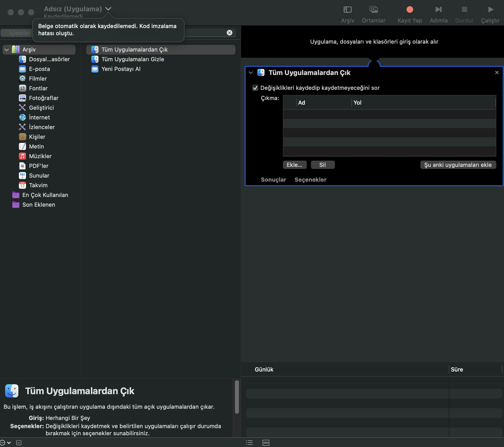The height and width of the screenshot is (447, 504).
Task: Click the description panel scrollbar
Action: coord(237,397)
